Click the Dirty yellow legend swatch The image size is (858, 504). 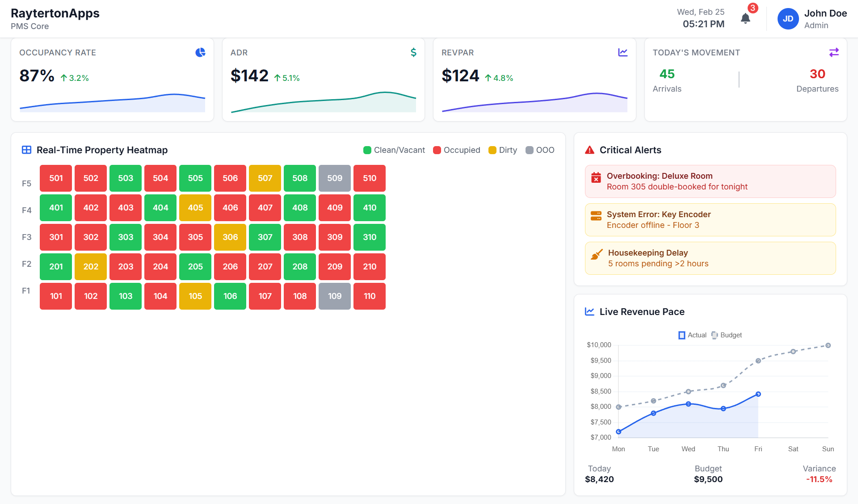(x=492, y=150)
